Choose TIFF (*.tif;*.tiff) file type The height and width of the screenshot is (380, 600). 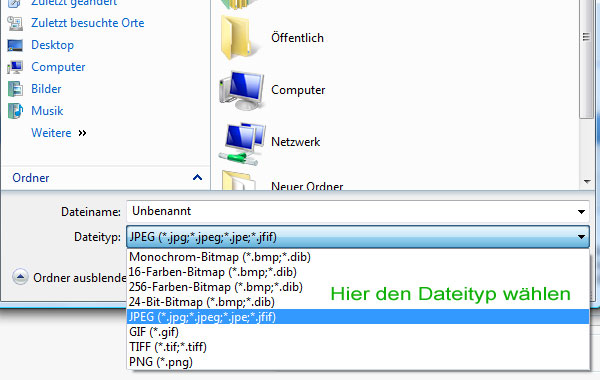tap(358, 347)
